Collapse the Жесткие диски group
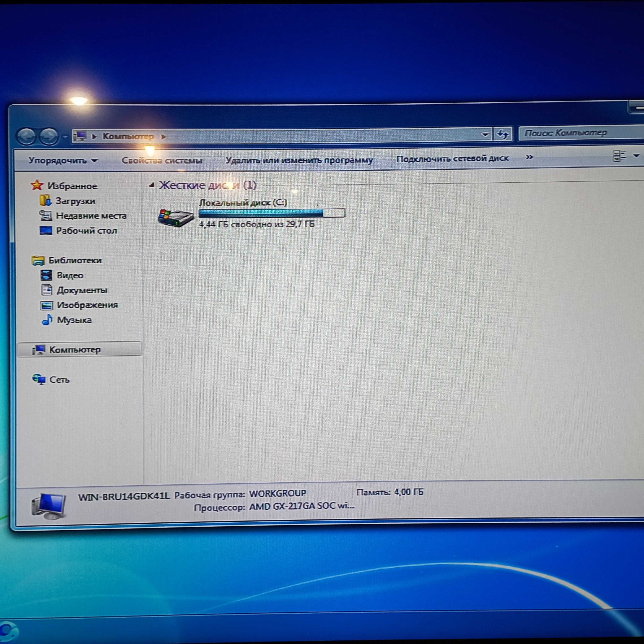Viewport: 644px width, 644px height. coord(152,185)
